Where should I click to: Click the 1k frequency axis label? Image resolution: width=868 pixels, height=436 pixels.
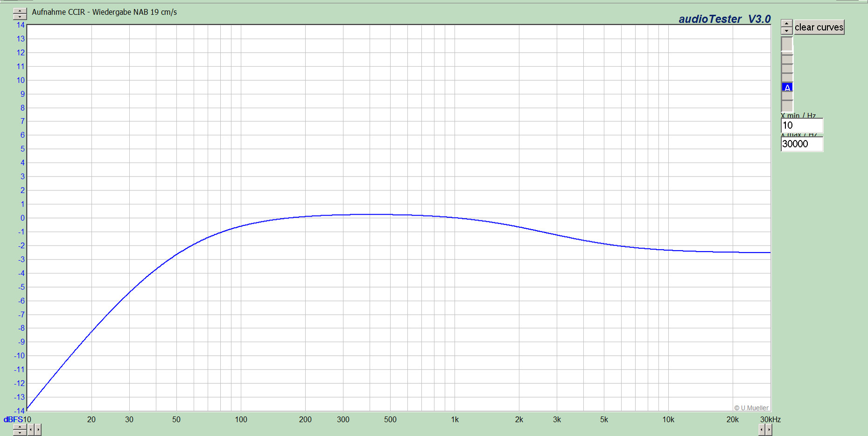[455, 419]
